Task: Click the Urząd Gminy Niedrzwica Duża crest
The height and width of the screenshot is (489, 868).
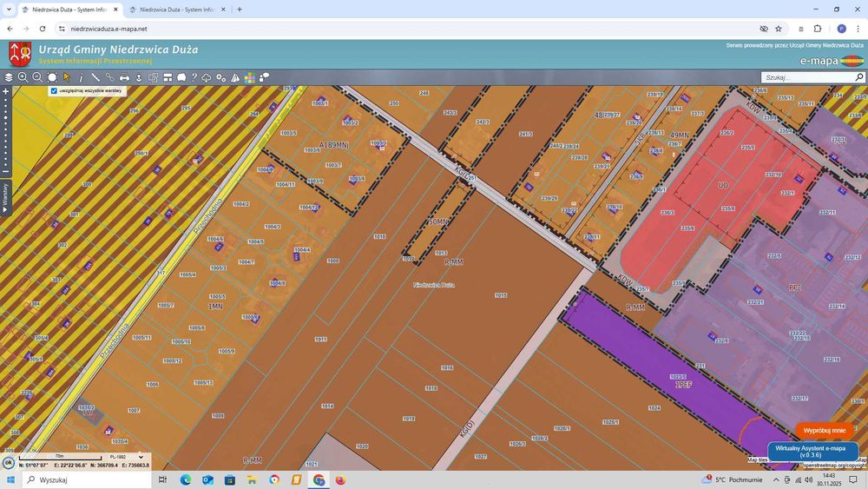Action: [20, 54]
